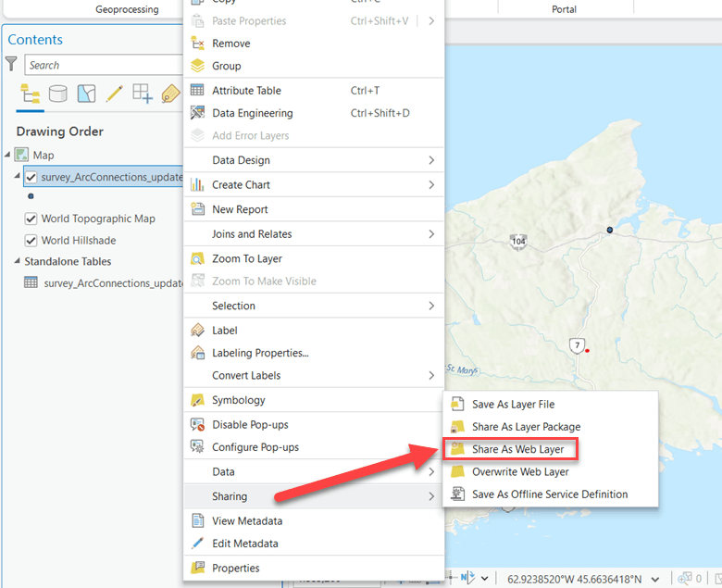Screen dimensions: 722x588
Task: Click the New Report icon
Action: [197, 209]
